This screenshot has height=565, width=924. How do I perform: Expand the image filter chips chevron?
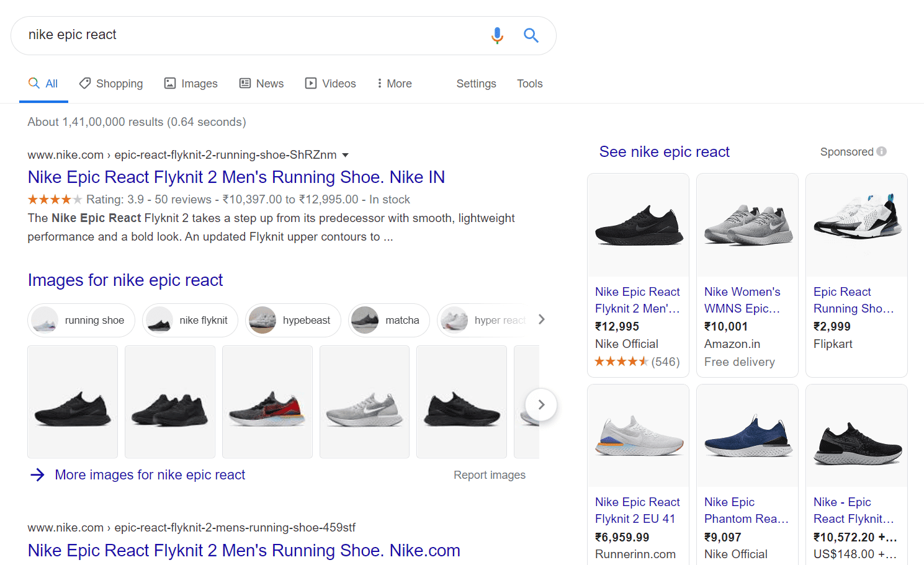542,319
